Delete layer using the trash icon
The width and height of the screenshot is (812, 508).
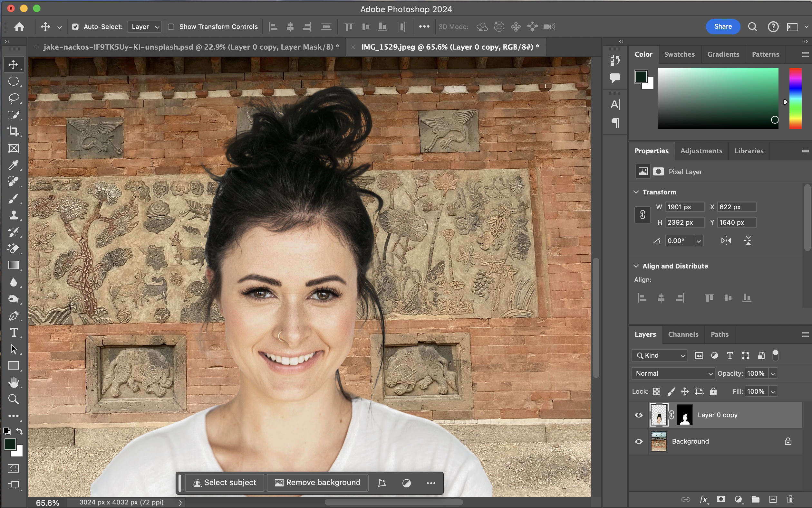tap(790, 500)
